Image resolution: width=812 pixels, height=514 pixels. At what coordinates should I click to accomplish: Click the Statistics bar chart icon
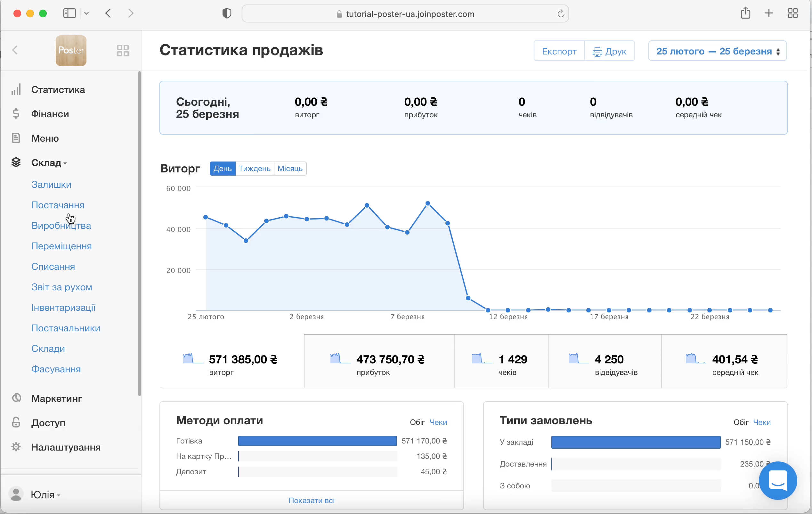[x=16, y=89]
